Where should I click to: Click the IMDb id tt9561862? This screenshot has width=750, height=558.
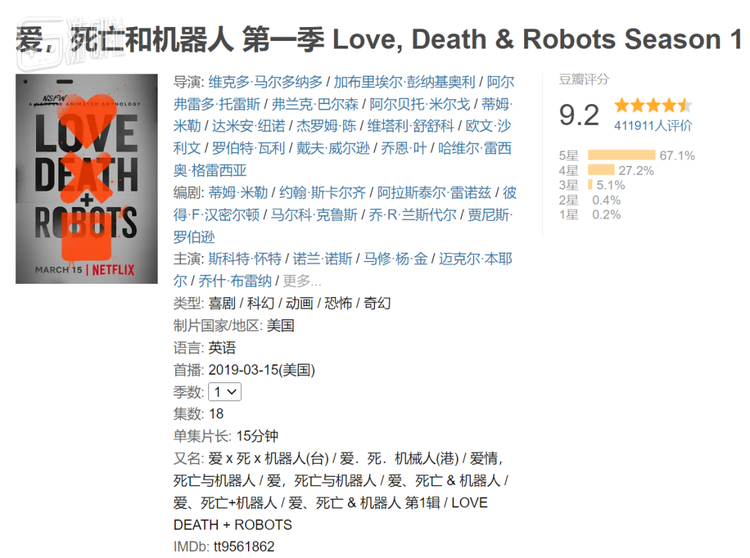244,547
